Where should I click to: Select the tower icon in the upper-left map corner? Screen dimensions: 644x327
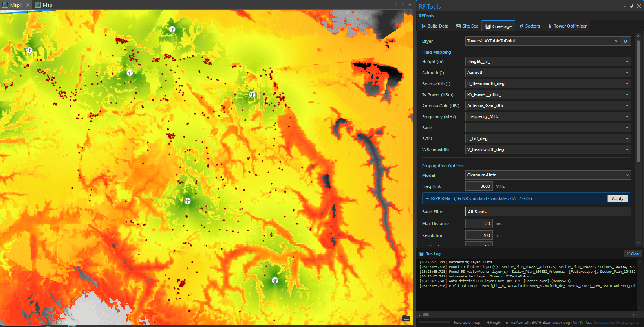coord(29,50)
